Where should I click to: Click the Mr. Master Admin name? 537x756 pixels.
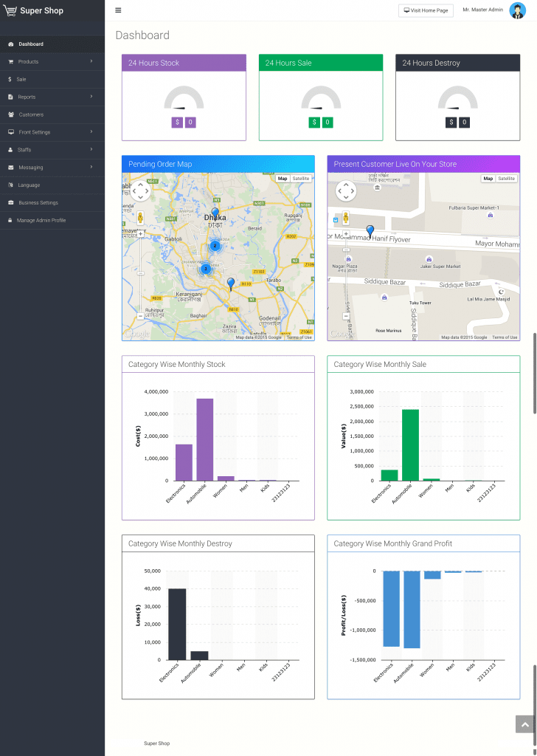point(482,10)
